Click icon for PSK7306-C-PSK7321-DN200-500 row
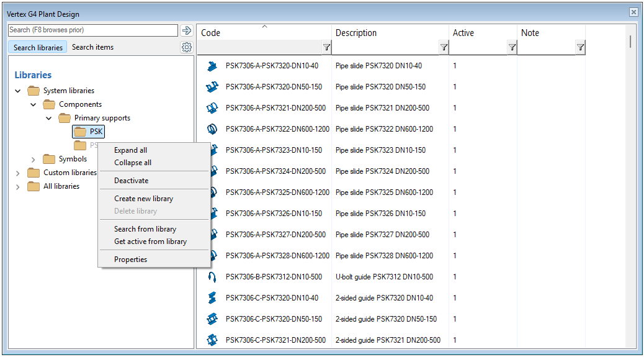Image resolution: width=644 pixels, height=357 pixels. [212, 340]
